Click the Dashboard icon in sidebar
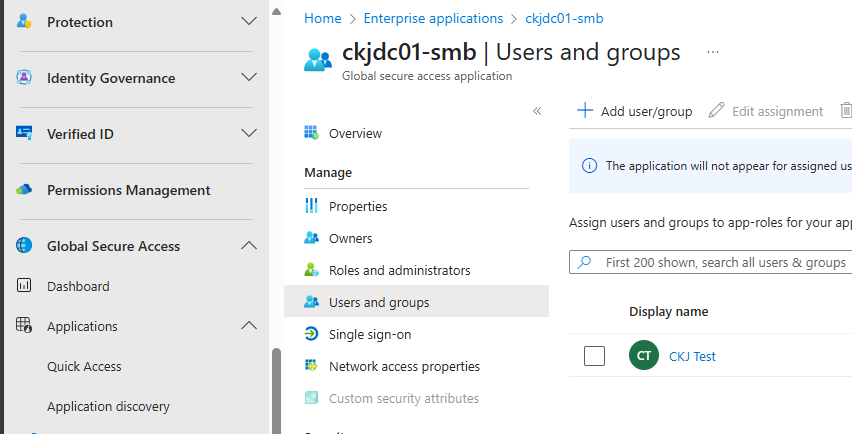Viewport: 852px width, 434px height. pyautogui.click(x=25, y=286)
